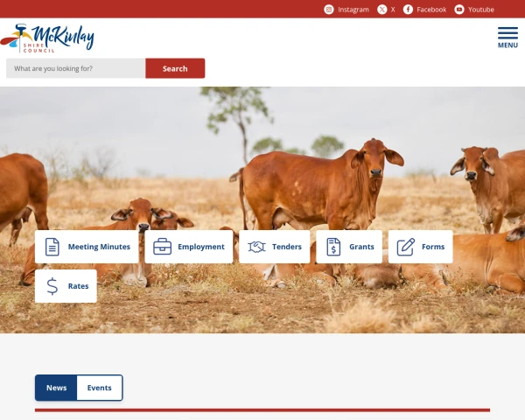Open the Instagram icon in the top bar
The width and height of the screenshot is (525, 420).
tap(329, 10)
